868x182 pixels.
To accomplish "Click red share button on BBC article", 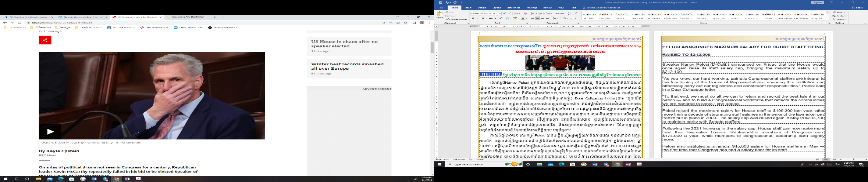I will pos(45,40).
